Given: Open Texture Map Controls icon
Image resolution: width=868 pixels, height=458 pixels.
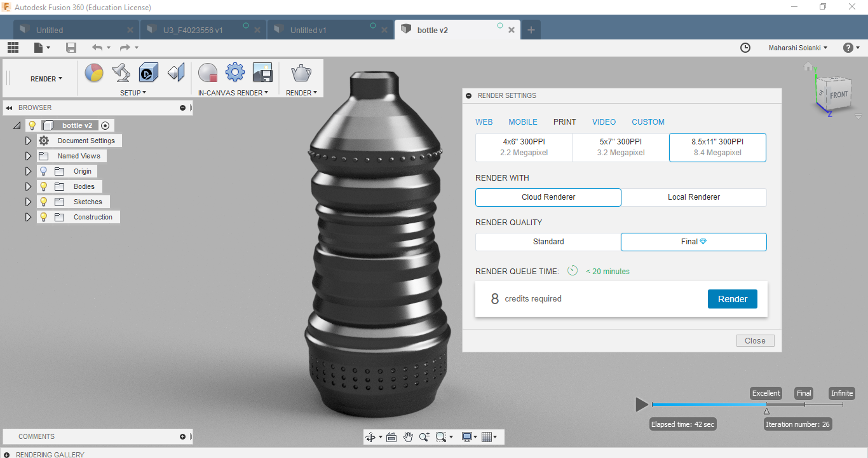Looking at the screenshot, I should click(176, 73).
